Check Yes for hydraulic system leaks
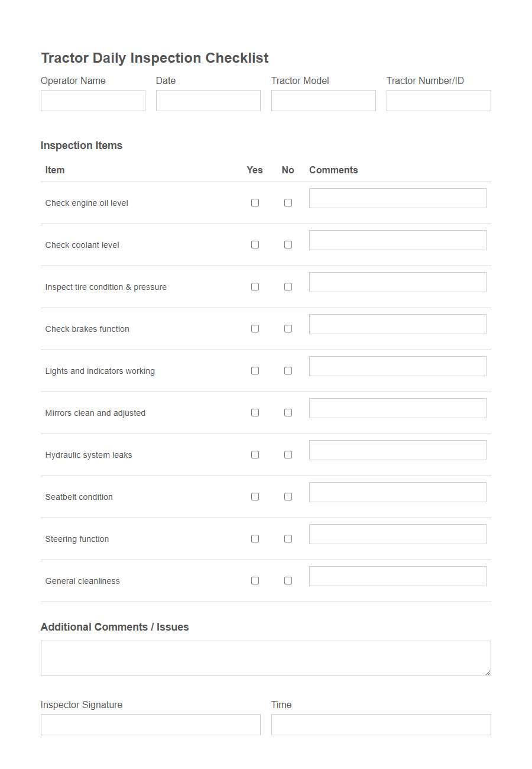 255,454
